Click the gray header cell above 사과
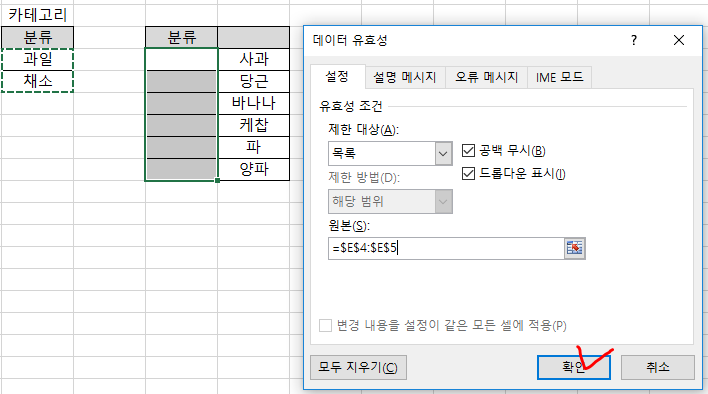708x394 pixels. pyautogui.click(x=254, y=37)
